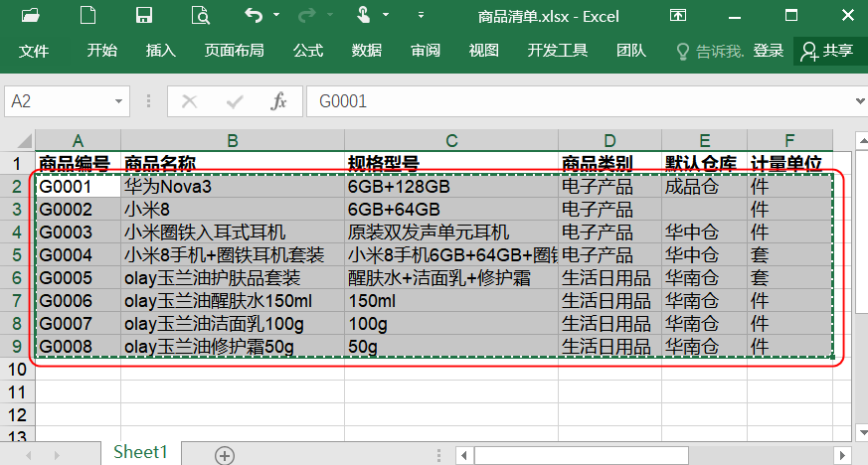The height and width of the screenshot is (465, 868).
Task: Click the Undo arrow icon
Action: [x=253, y=16]
